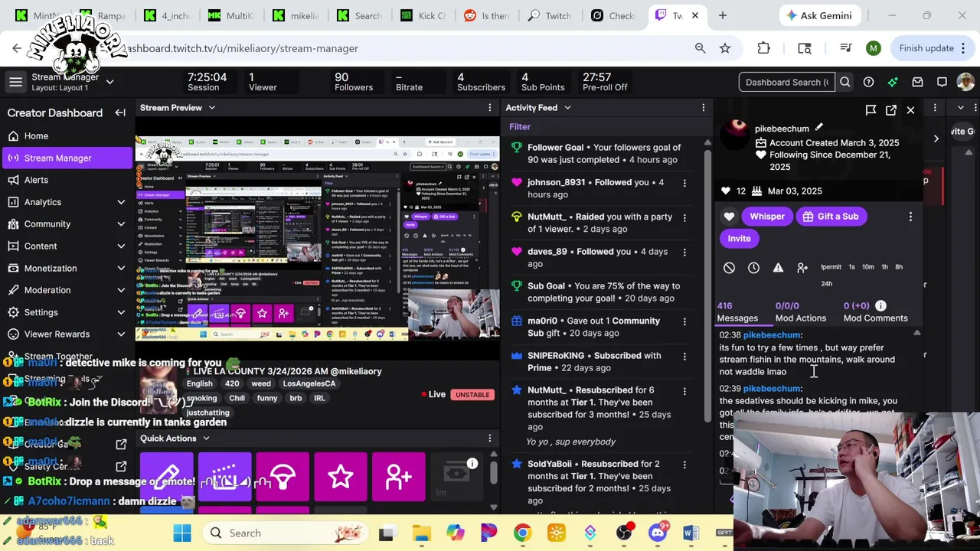Select the 10m timeout option

[x=867, y=267]
